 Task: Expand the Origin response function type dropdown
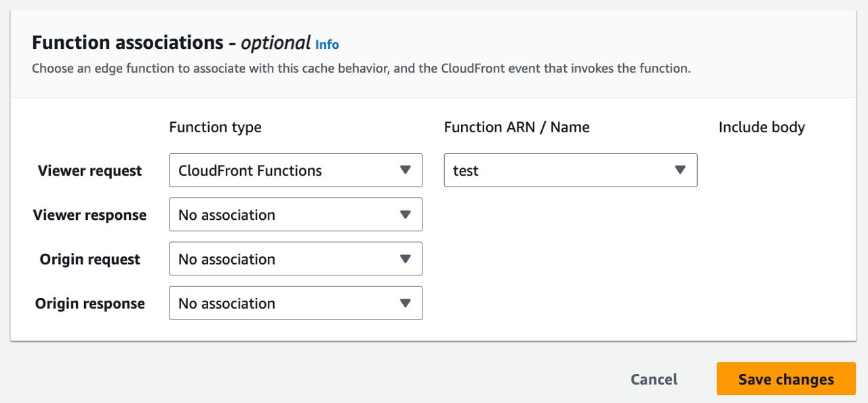pos(285,303)
